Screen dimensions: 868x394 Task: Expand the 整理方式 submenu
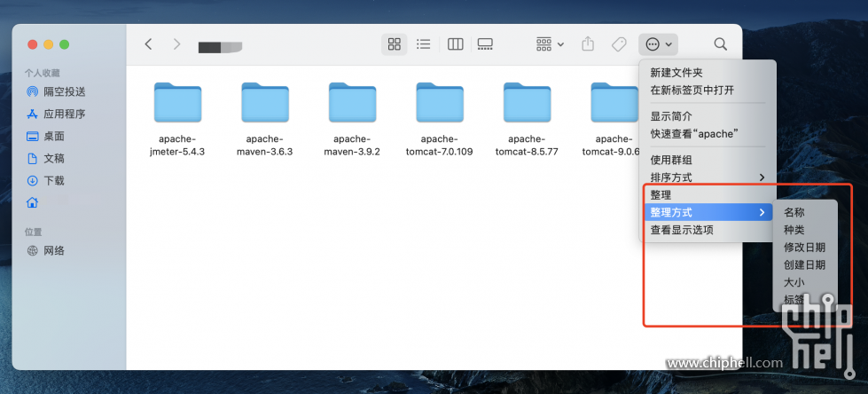tap(708, 212)
